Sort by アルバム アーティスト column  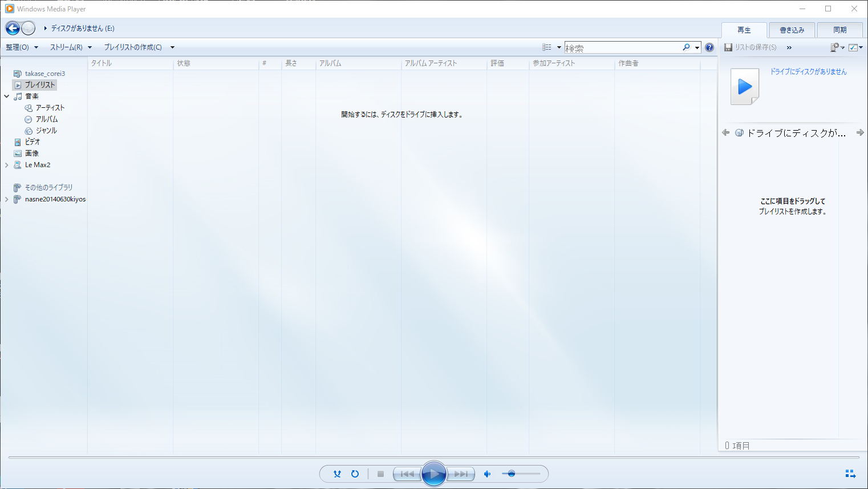coord(444,63)
